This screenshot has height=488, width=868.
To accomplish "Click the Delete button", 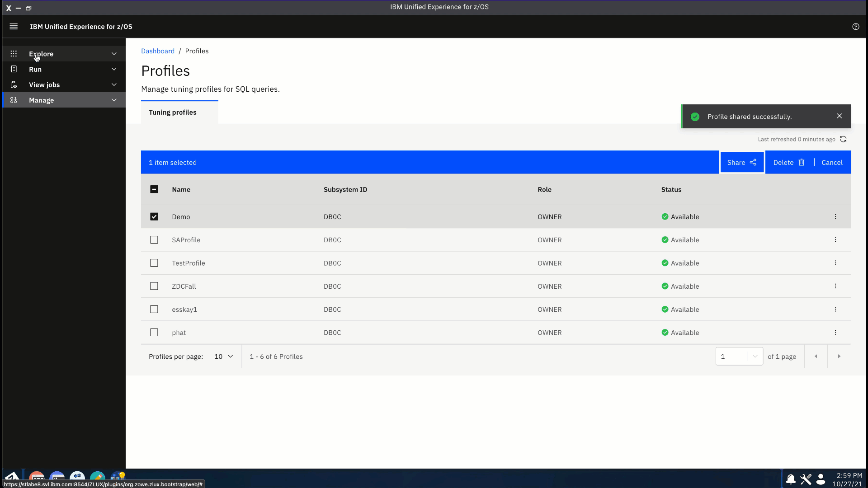I will 789,163.
